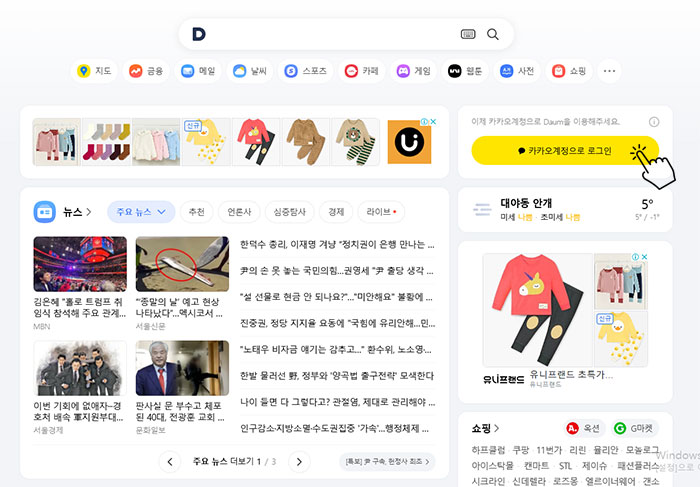
Task: Click the 신데렐라 shopping link
Action: (529, 481)
